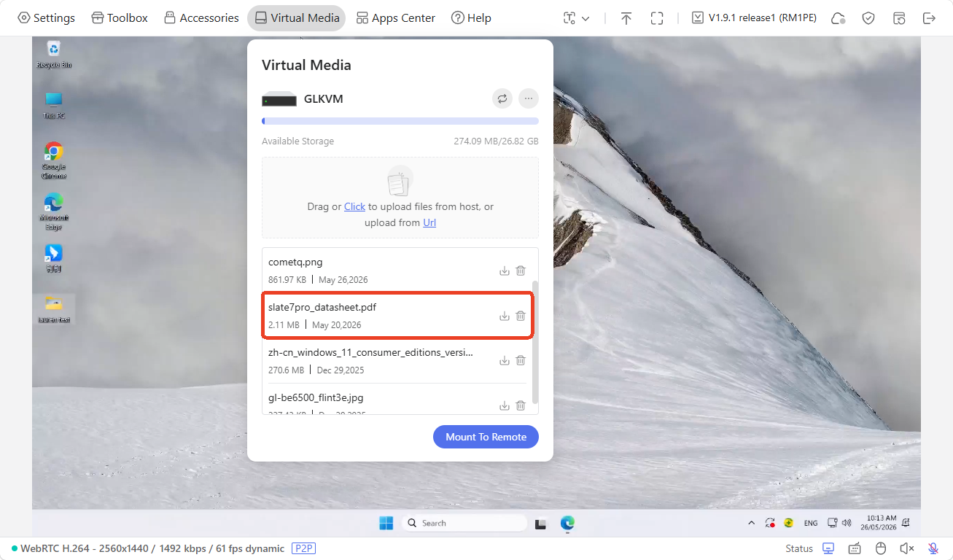Select the Microsoft Edge desktop shortcut

[x=54, y=211]
